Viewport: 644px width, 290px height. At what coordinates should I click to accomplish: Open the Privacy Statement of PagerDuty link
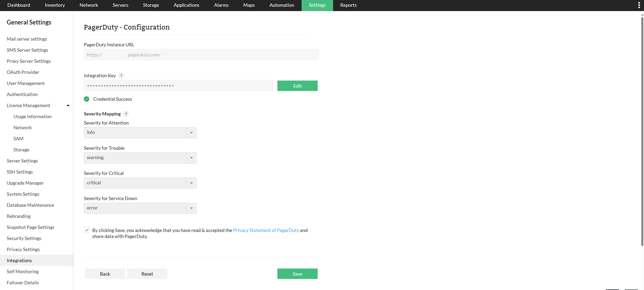click(266, 230)
